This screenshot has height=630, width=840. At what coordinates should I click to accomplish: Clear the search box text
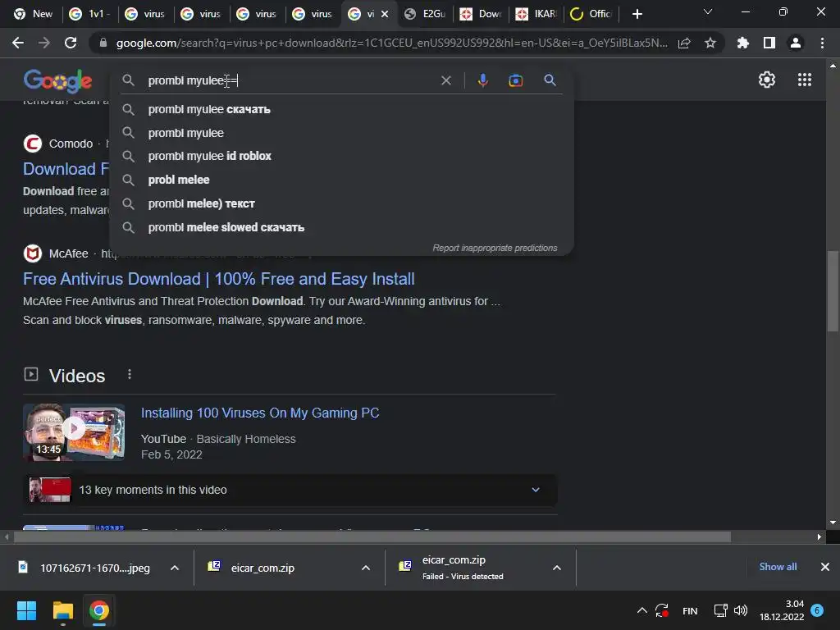coord(445,80)
